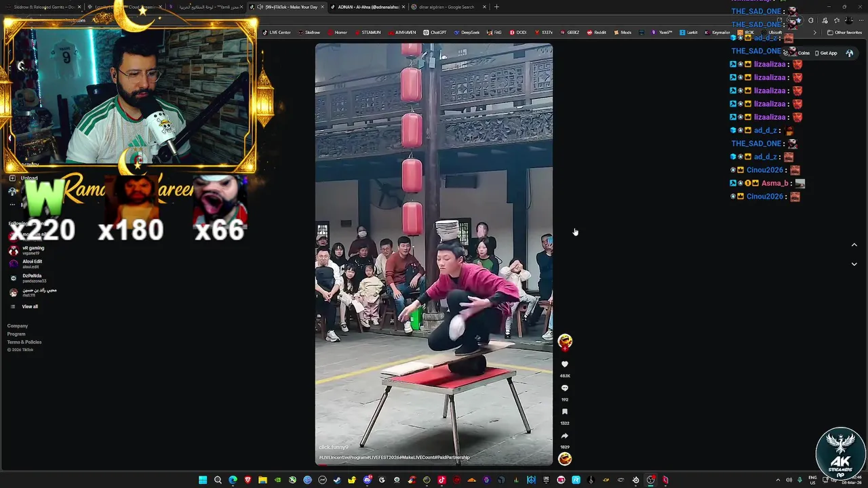Viewport: 868px width, 488px height.
Task: Open Aloui Edit in following accounts list
Action: point(32,264)
